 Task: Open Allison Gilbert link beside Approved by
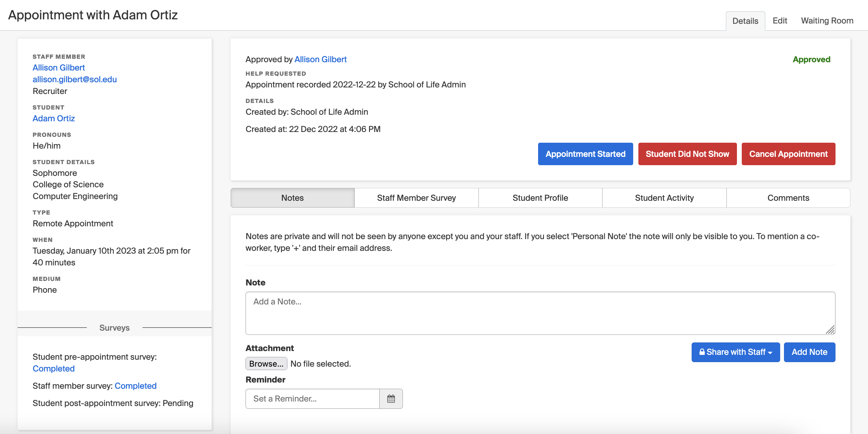(x=321, y=59)
